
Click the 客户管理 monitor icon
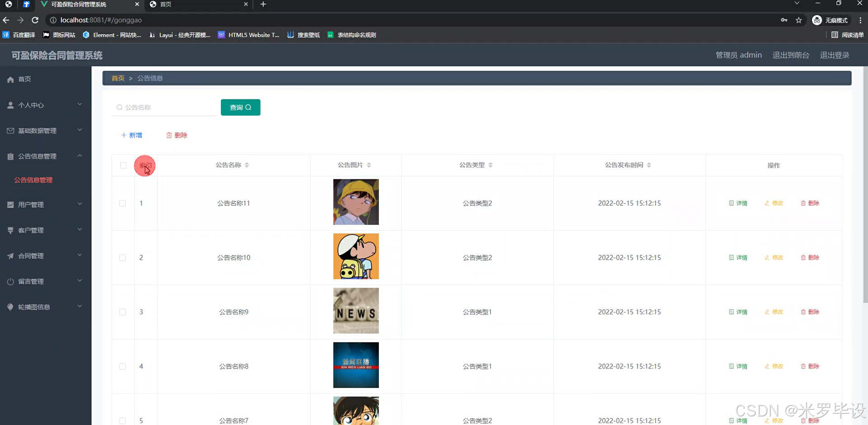click(x=10, y=230)
